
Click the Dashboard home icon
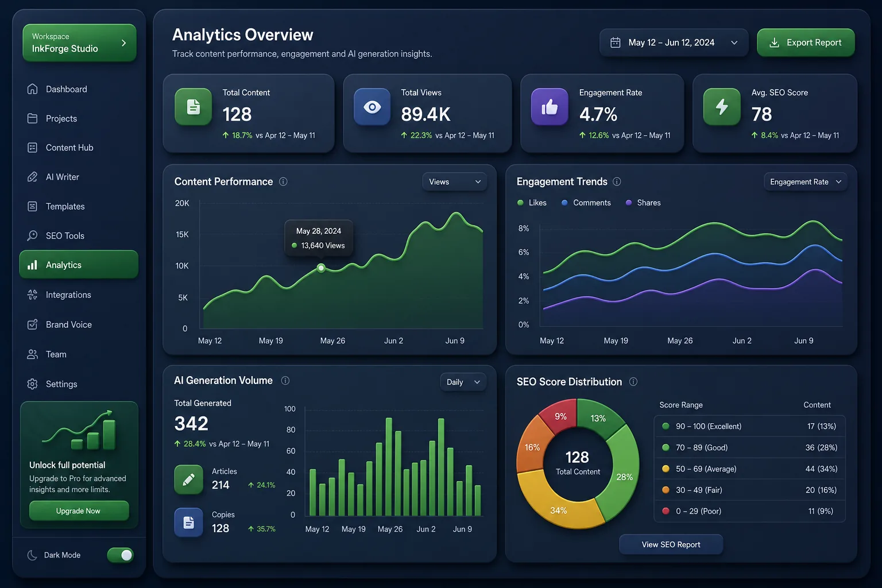coord(32,89)
